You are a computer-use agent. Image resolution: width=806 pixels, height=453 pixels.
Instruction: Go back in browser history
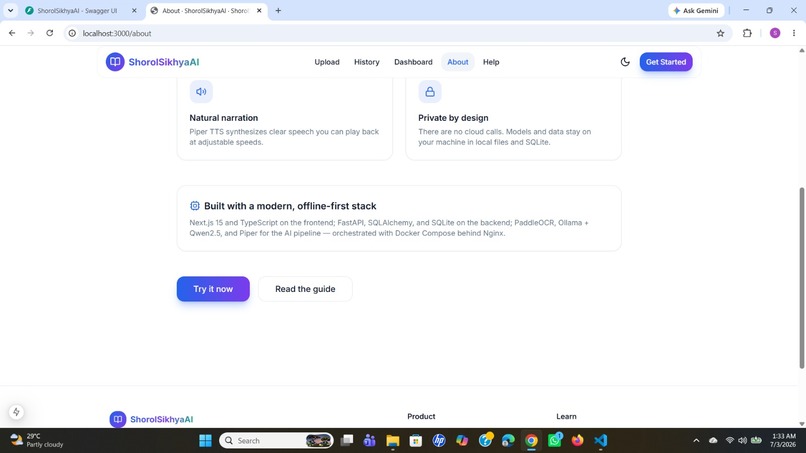point(12,33)
